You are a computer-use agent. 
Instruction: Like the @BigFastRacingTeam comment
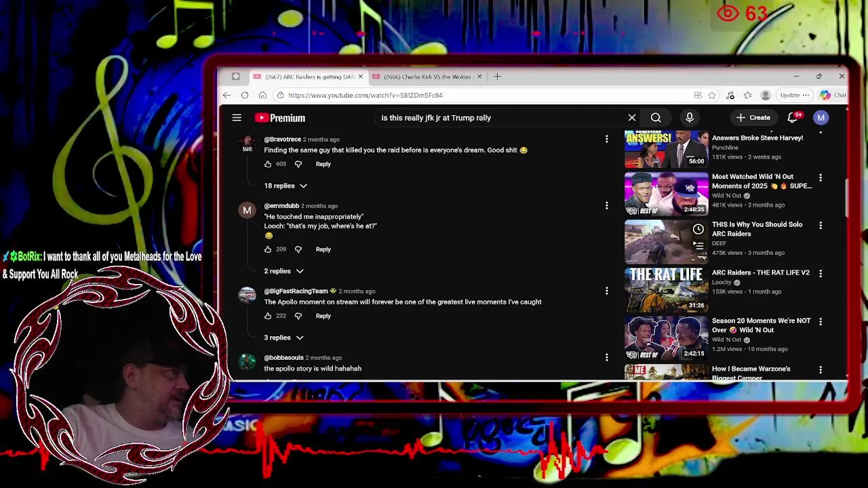(268, 316)
